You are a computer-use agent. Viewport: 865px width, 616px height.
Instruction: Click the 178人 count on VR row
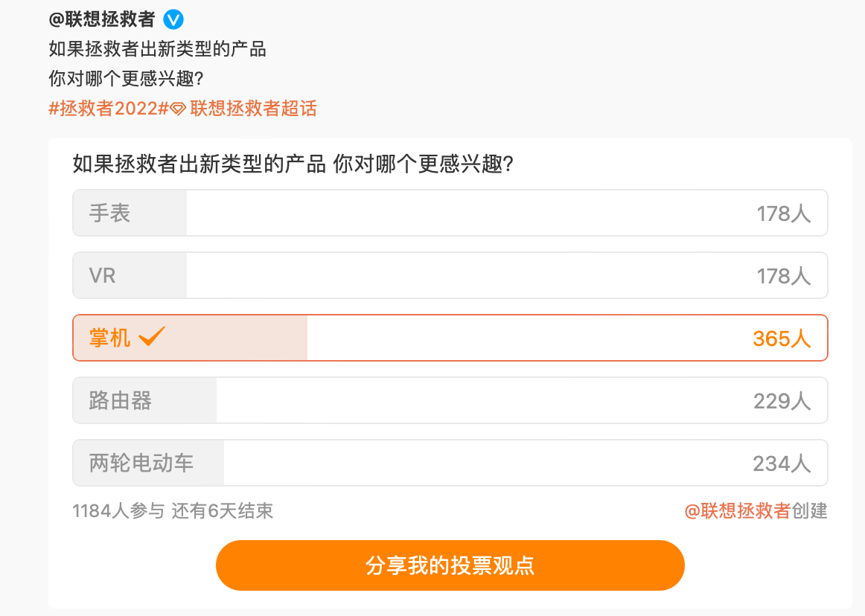[x=783, y=276]
